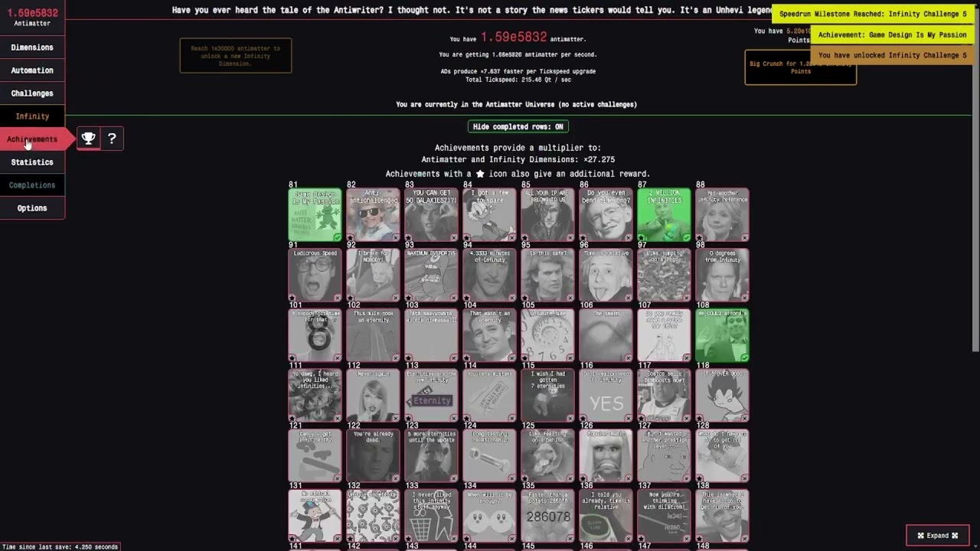980x551 pixels.
Task: Open the Automation tab
Action: (x=32, y=70)
